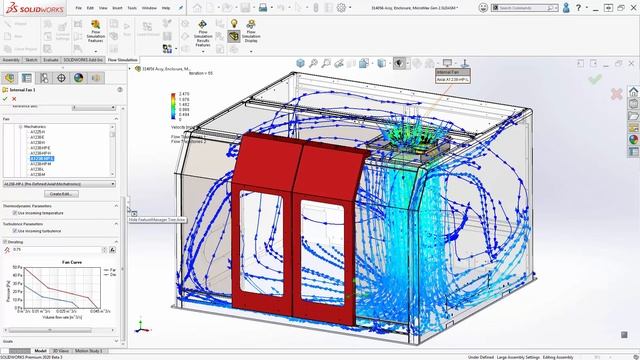Open Flow Simulation Display dropdown arrow

[251, 51]
